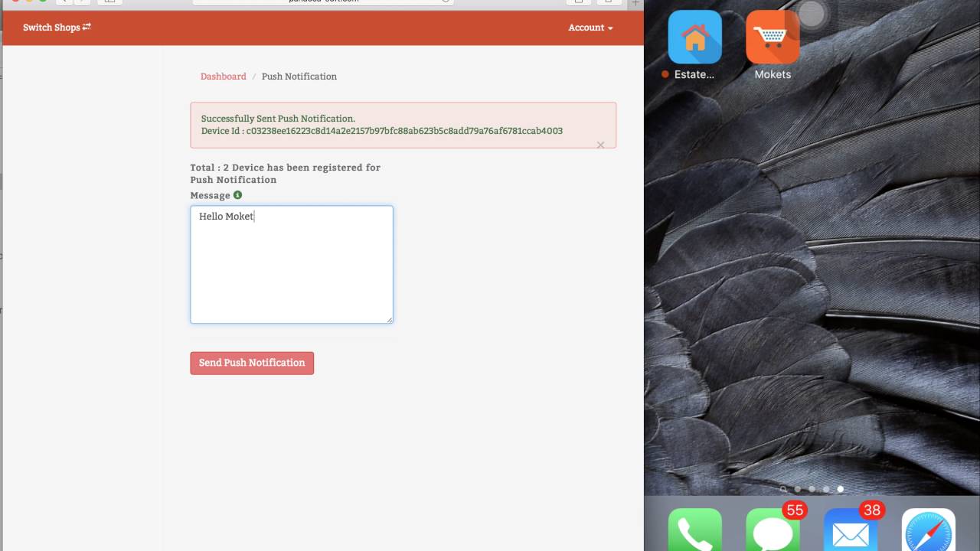Click inside the Message text area
The image size is (980, 551).
pos(292,264)
